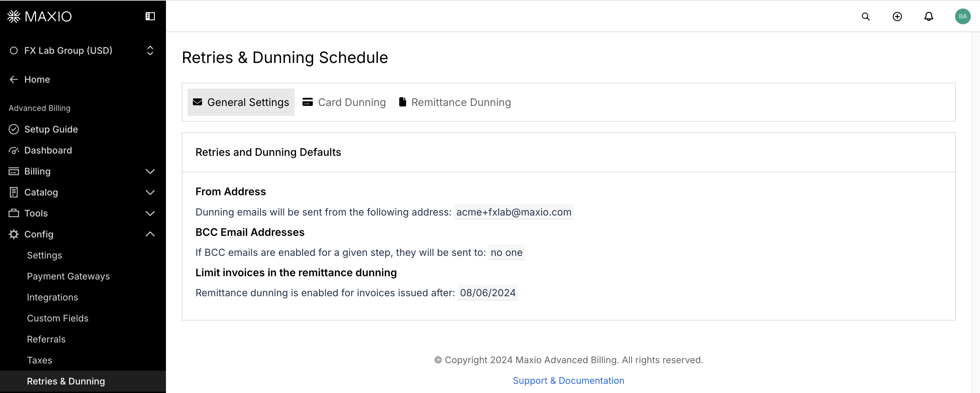980x393 pixels.
Task: Click the Catalog menu label
Action: [41, 192]
